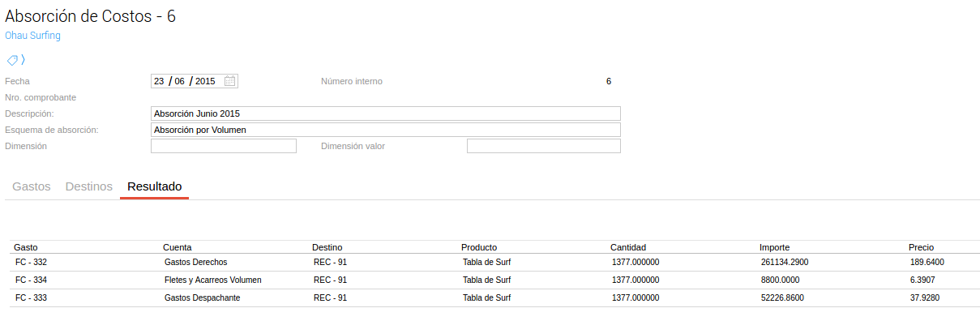Select the Gastos Despachante cell
This screenshot has width=980, height=321.
(x=202, y=297)
